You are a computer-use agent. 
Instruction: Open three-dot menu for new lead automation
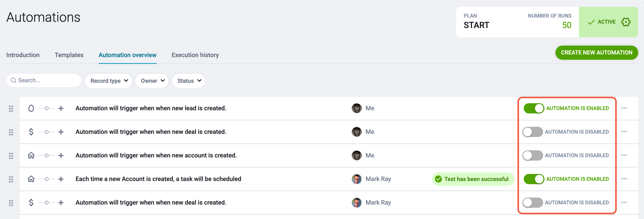[624, 108]
